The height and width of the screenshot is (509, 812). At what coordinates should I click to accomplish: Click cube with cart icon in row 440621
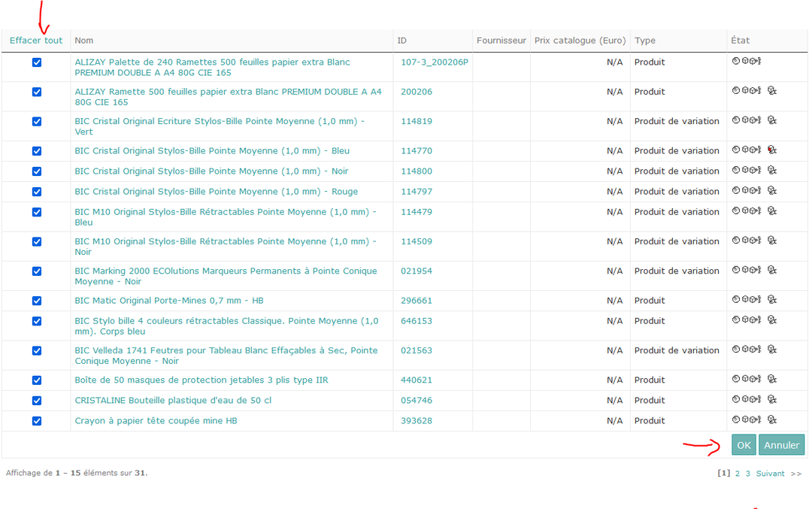(772, 379)
